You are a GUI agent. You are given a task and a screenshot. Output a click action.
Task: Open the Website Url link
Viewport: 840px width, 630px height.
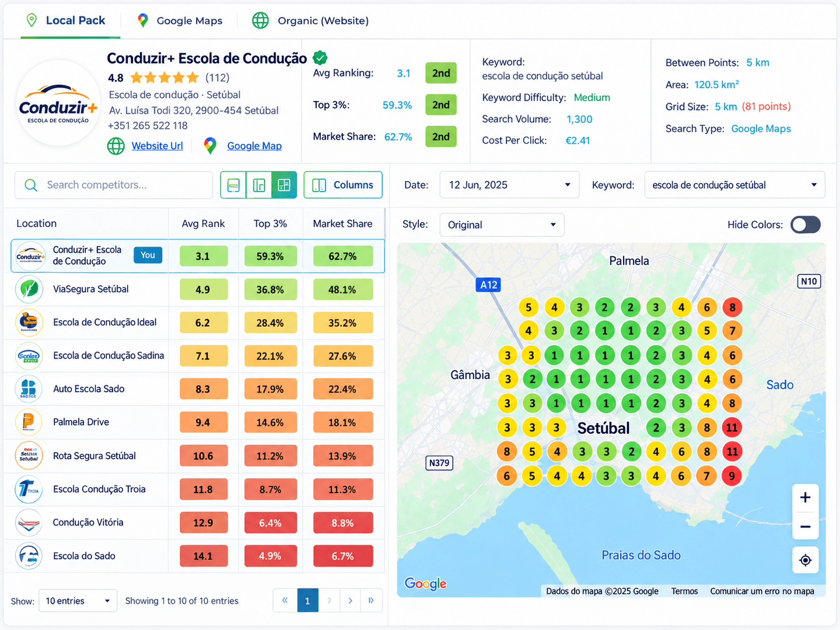click(157, 146)
